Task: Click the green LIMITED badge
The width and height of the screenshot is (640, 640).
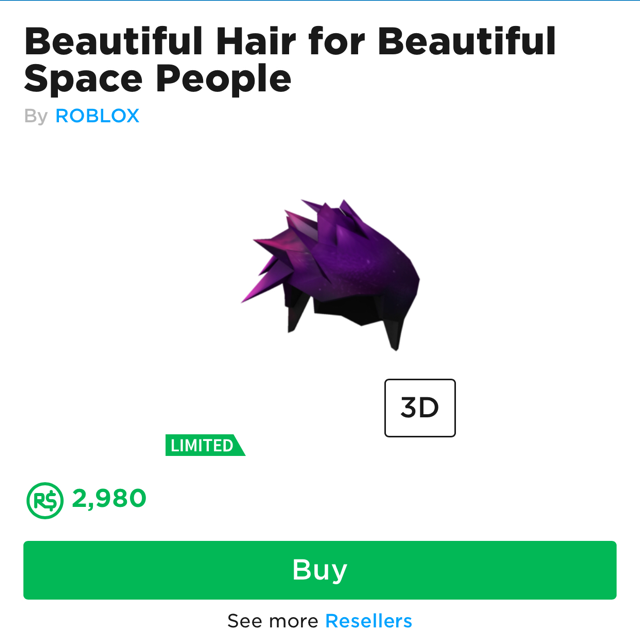Action: 205,445
